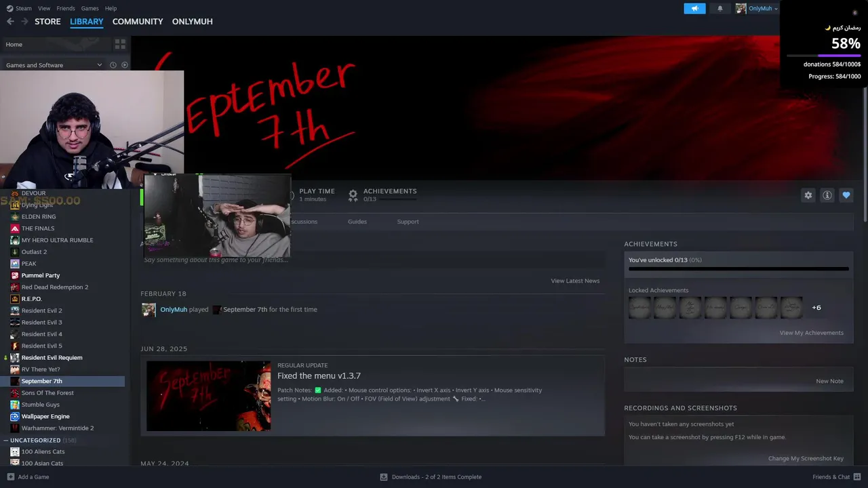
Task: Select the R.E.P.O. game icon
Action: pyautogui.click(x=15, y=299)
